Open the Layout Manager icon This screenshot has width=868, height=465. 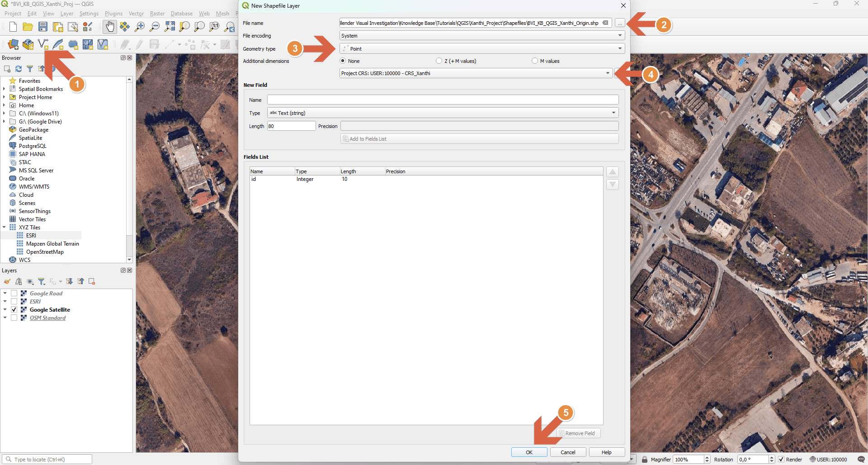click(73, 27)
